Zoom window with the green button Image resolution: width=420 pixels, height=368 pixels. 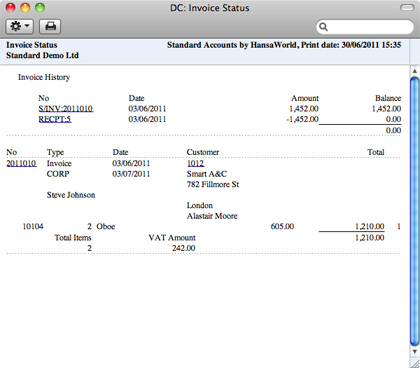pyautogui.click(x=40, y=8)
